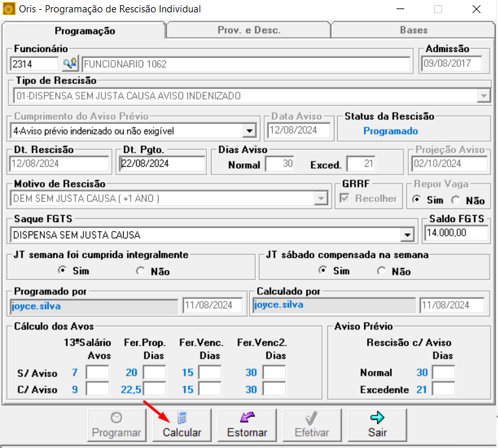Click the Efetivar checkmark button
Image resolution: width=498 pixels, height=448 pixels.
(312, 425)
